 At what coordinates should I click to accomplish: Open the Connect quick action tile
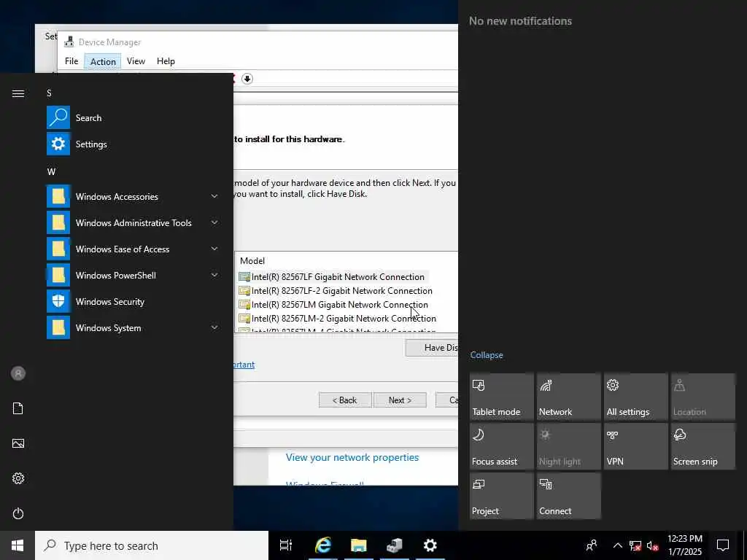[568, 496]
